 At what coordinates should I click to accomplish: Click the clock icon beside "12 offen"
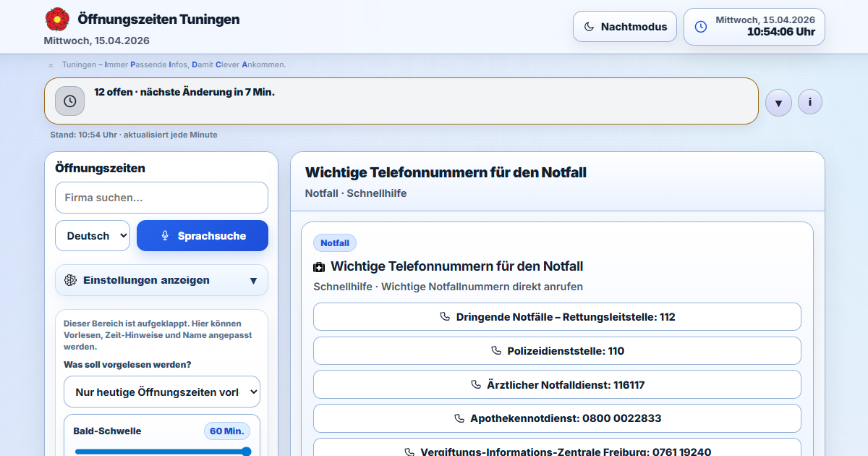coord(69,101)
